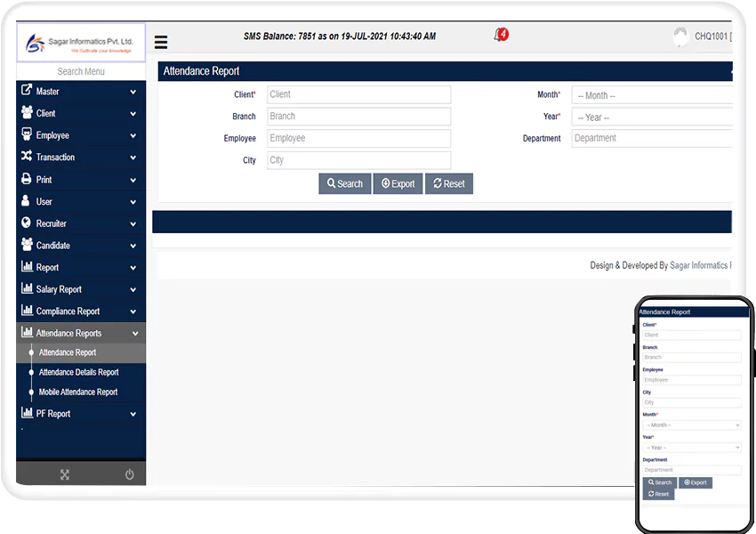Focus the Department input field
The width and height of the screenshot is (756, 534).
[652, 139]
